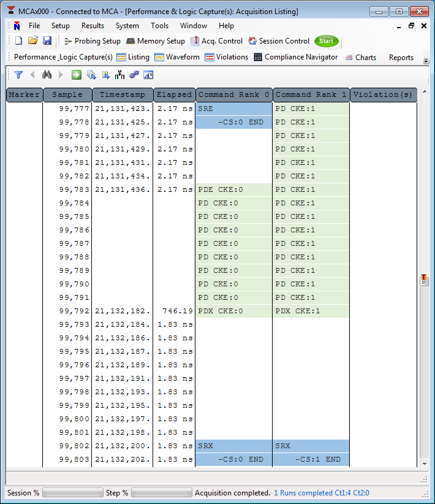
Task: Click the Command Rank 0 column header
Action: (x=233, y=94)
